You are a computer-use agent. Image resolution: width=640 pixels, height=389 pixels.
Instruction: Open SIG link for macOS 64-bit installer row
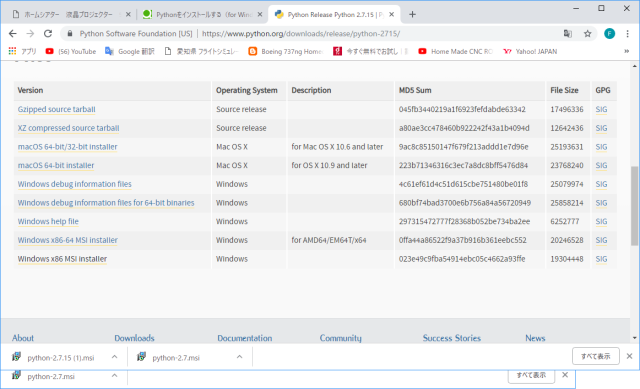tap(601, 165)
